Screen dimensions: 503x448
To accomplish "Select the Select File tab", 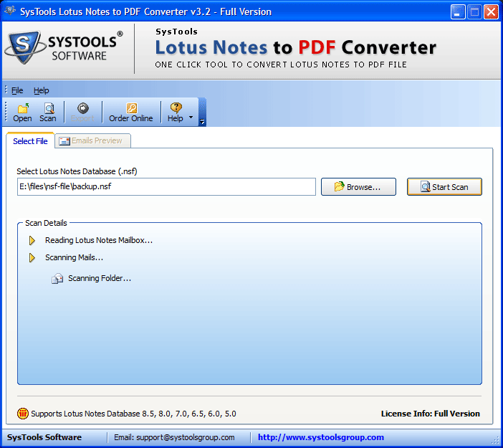I will [x=30, y=141].
